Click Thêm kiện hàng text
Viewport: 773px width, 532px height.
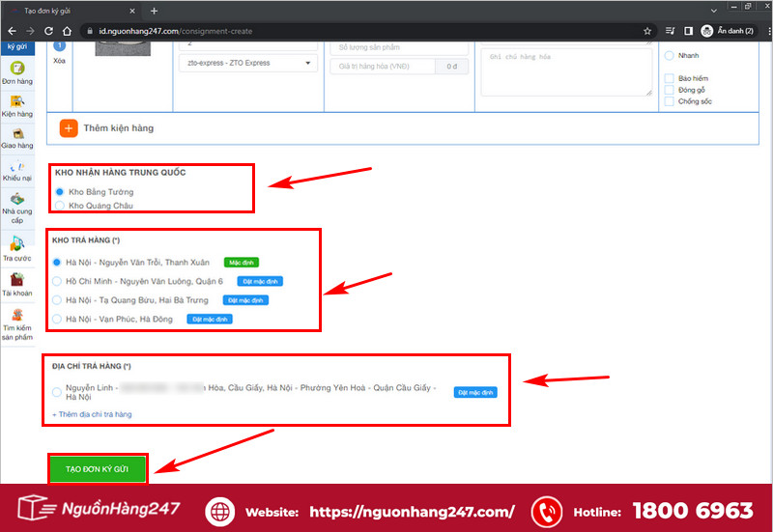coord(118,128)
